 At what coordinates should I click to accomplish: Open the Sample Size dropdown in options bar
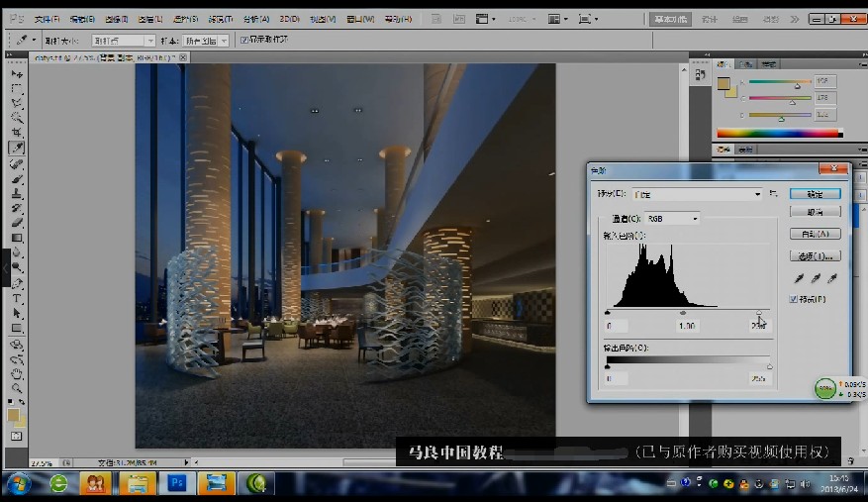coord(124,41)
